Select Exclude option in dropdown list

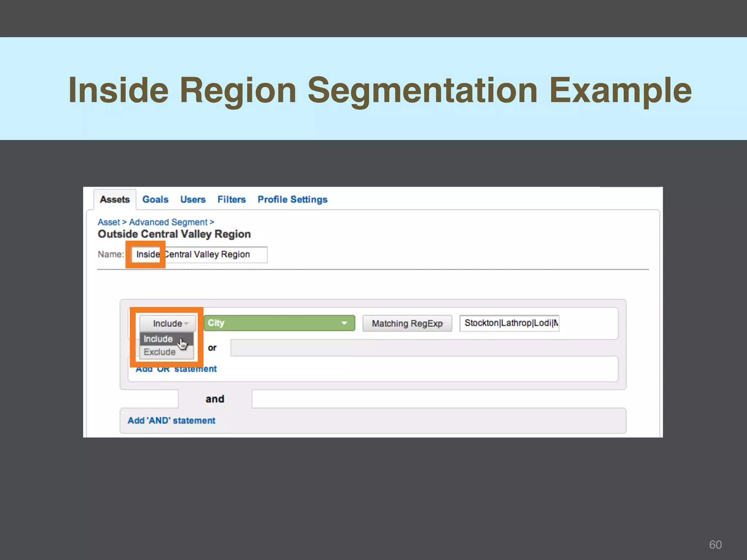[166, 352]
